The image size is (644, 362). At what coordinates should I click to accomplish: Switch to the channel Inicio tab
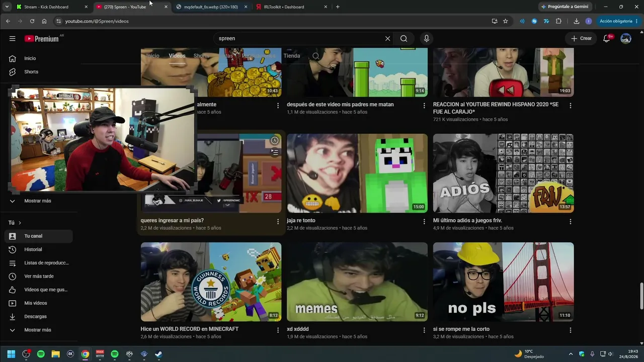coord(152,56)
